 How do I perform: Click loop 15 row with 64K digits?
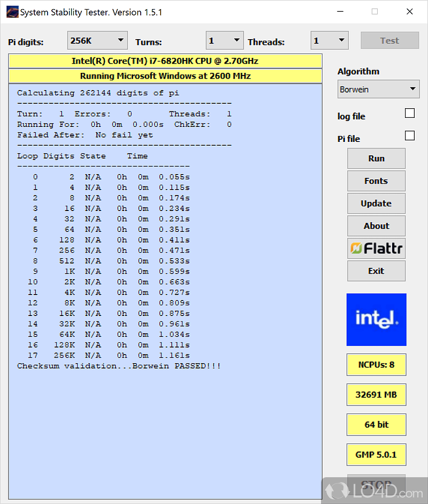109,335
